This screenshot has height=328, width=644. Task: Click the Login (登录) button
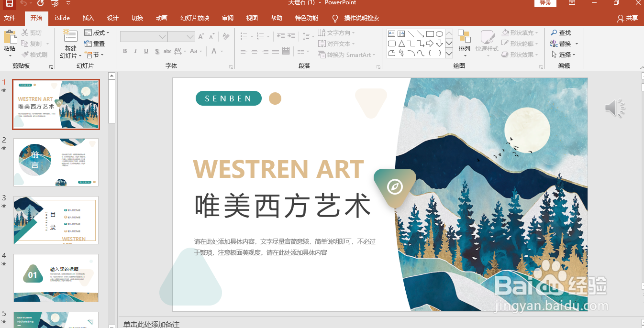point(545,3)
